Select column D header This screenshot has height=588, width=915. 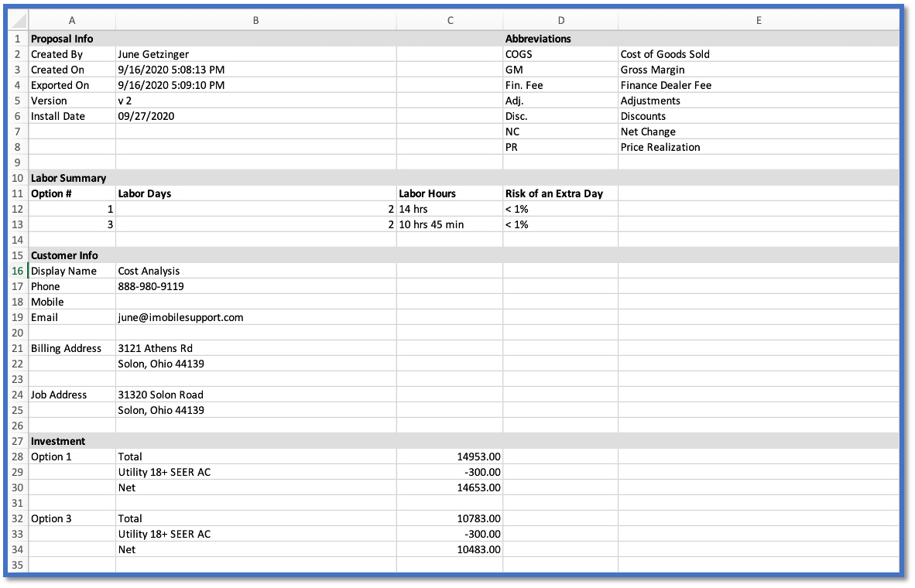[x=560, y=20]
